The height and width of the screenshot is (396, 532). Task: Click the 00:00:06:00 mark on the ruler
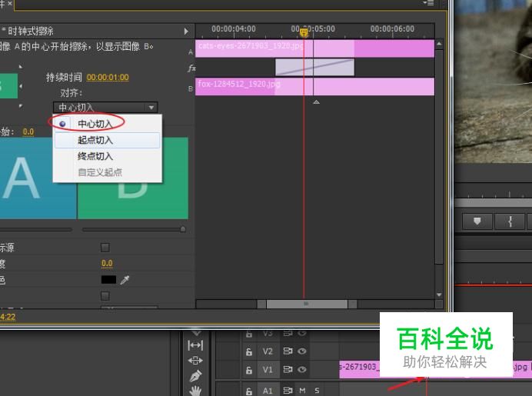coord(392,29)
